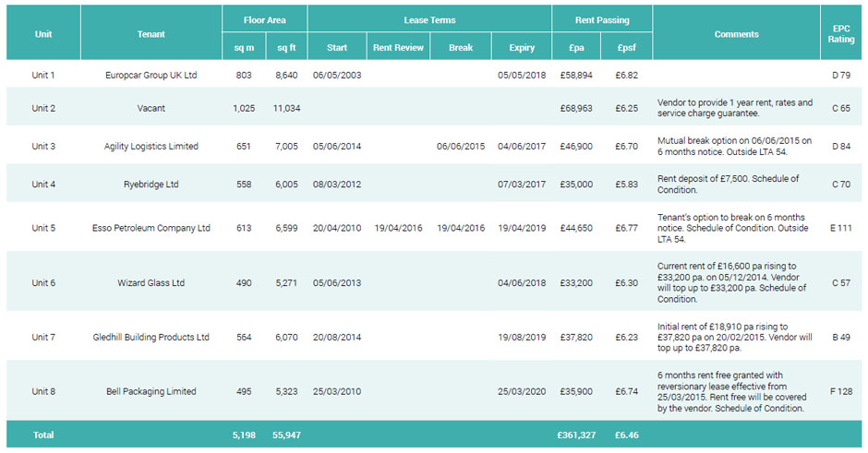Click Bell Packaging Limited tenant cell

point(151,391)
